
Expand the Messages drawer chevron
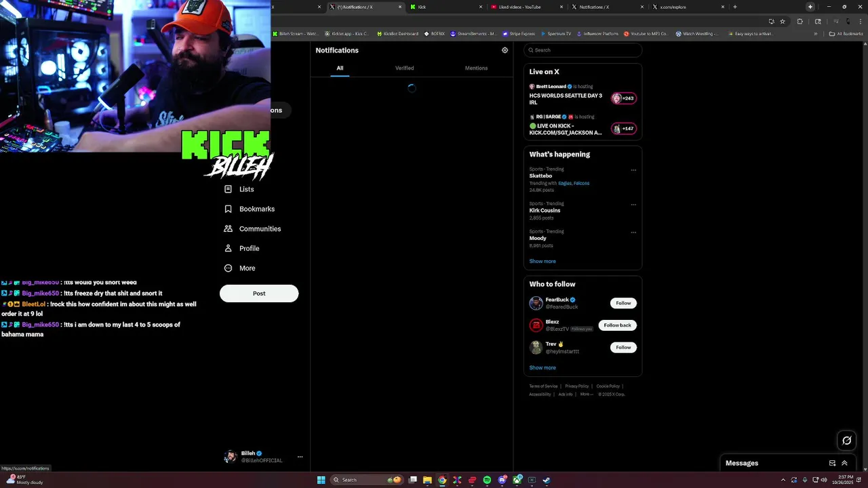tap(844, 463)
